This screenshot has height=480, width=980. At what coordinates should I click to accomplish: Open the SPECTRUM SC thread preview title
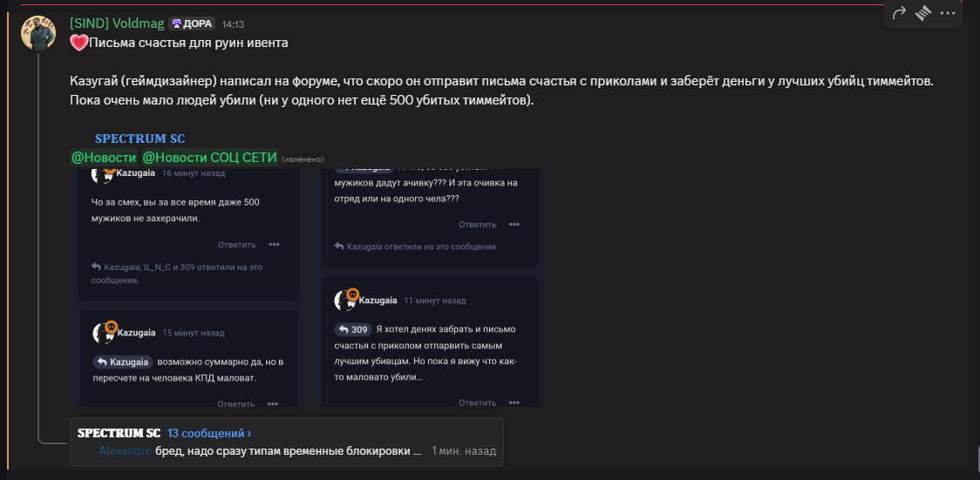[119, 433]
